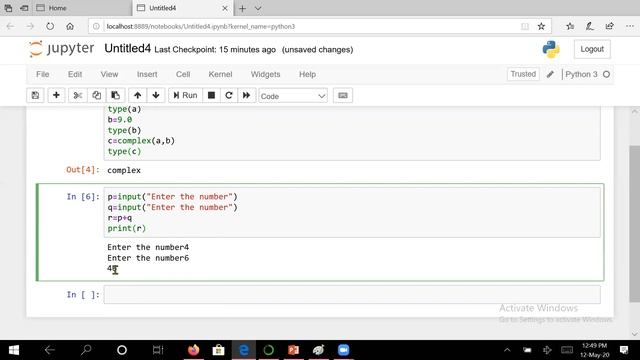Launch Firefox from the taskbar
The height and width of the screenshot is (360, 640).
[x=193, y=350]
